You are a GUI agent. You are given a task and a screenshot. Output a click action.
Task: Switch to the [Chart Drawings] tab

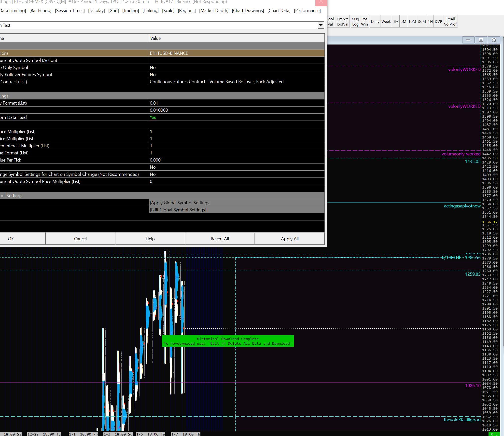248,11
